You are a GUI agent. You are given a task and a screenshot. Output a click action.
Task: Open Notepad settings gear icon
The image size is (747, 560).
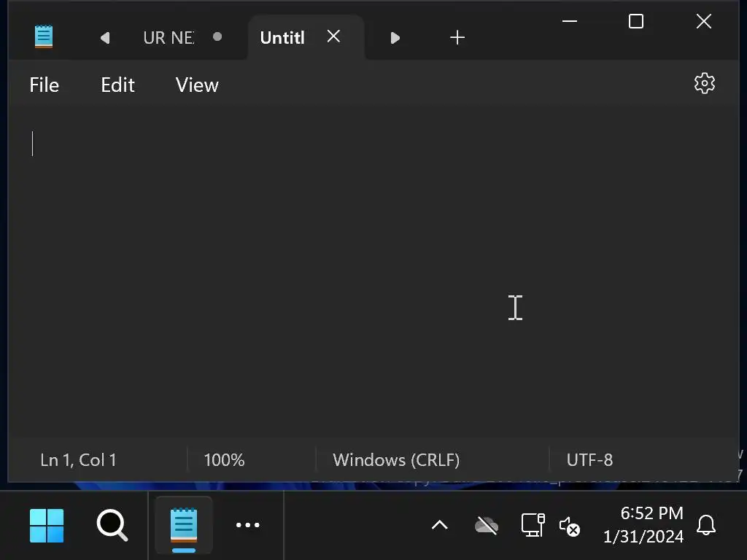coord(704,83)
